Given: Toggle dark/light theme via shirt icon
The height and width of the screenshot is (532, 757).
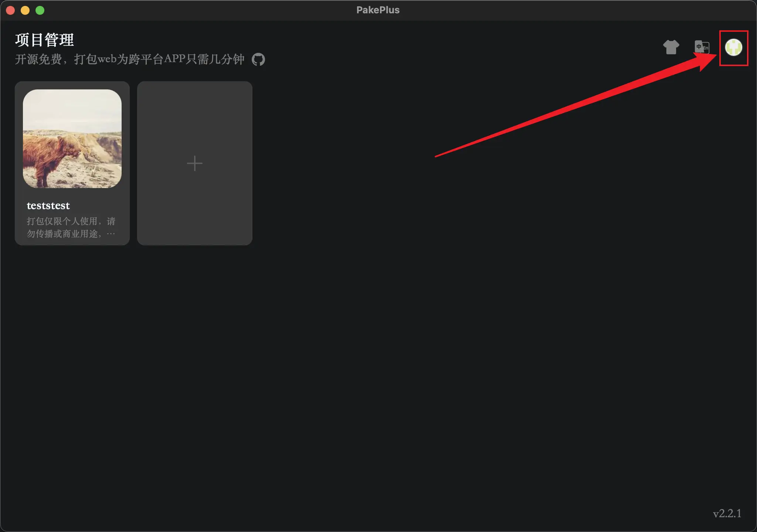Looking at the screenshot, I should click(x=671, y=47).
